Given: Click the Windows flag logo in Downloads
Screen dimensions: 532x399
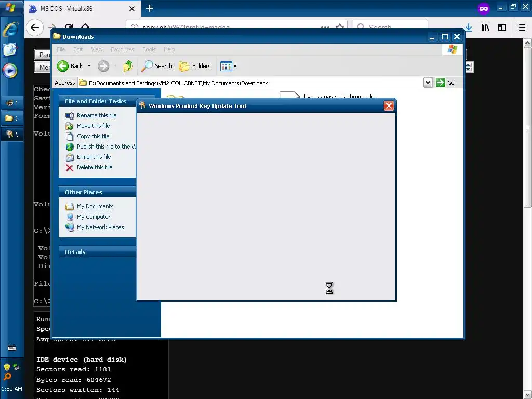Looking at the screenshot, I should [452, 49].
